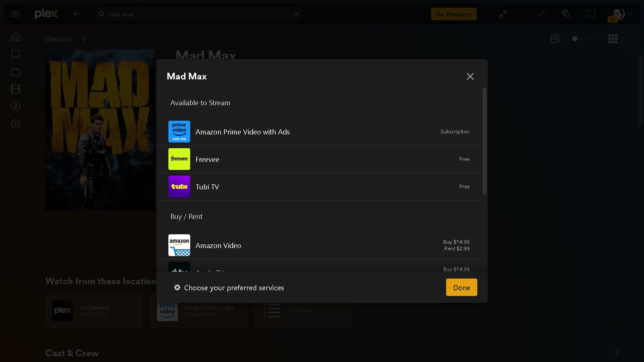Select Tubi TV streaming option
The image size is (644, 362).
tap(207, 187)
